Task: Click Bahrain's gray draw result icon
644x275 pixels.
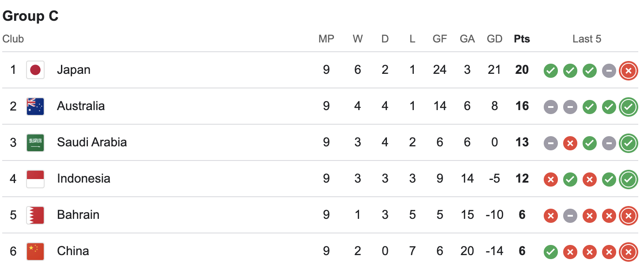Action: pos(570,215)
